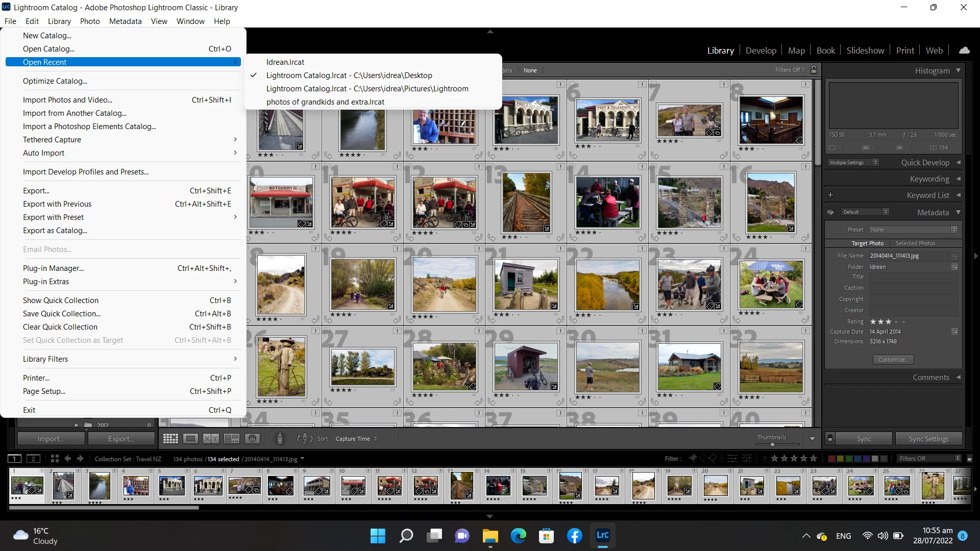Viewport: 980px width, 551px height.
Task: Toggle the filter lock icon
Action: click(x=814, y=70)
